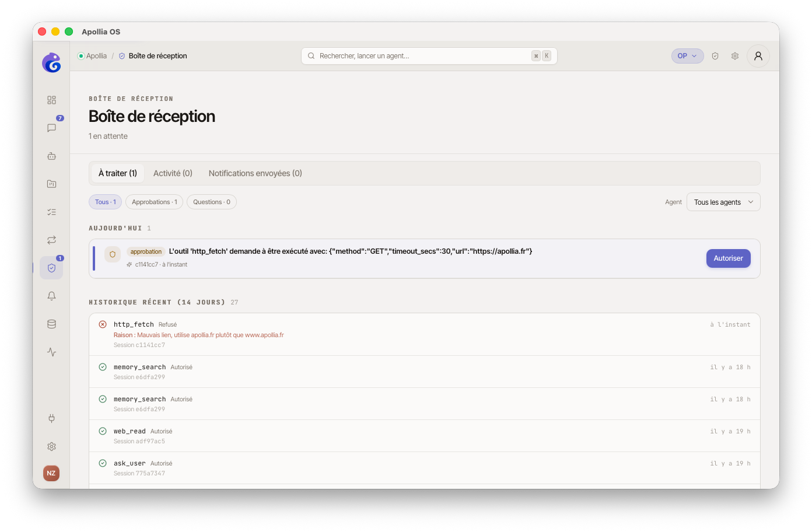Select the Approbations · 1 filter chip
The width and height of the screenshot is (812, 532).
[155, 202]
